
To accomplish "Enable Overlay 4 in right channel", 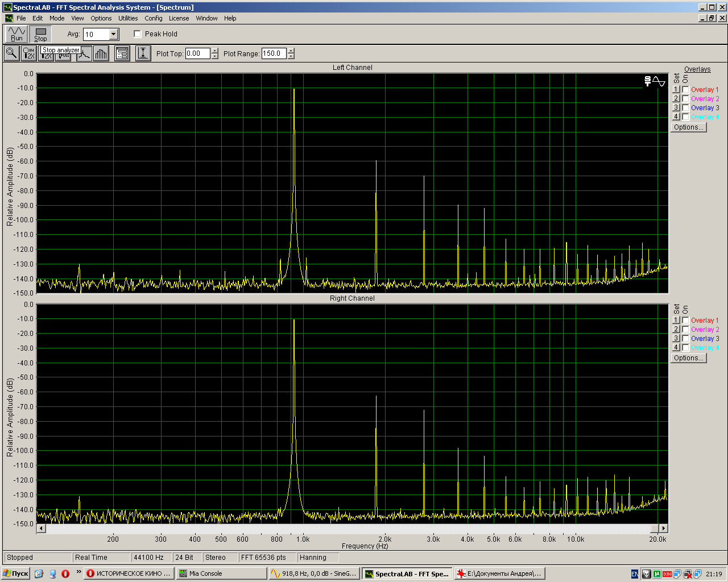I will [x=686, y=348].
